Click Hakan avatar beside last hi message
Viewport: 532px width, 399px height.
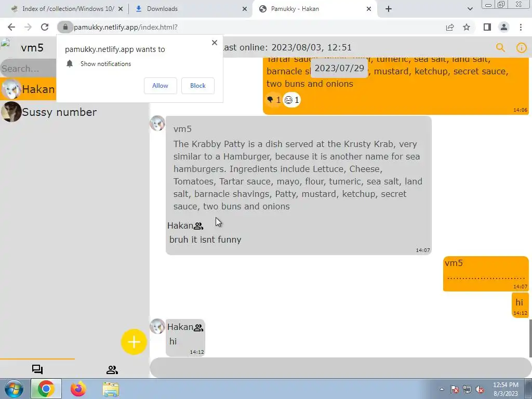(157, 326)
